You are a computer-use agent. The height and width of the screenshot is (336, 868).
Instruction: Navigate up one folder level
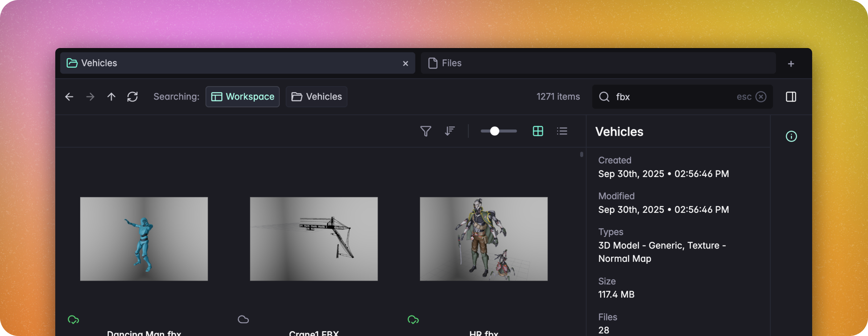click(x=111, y=97)
